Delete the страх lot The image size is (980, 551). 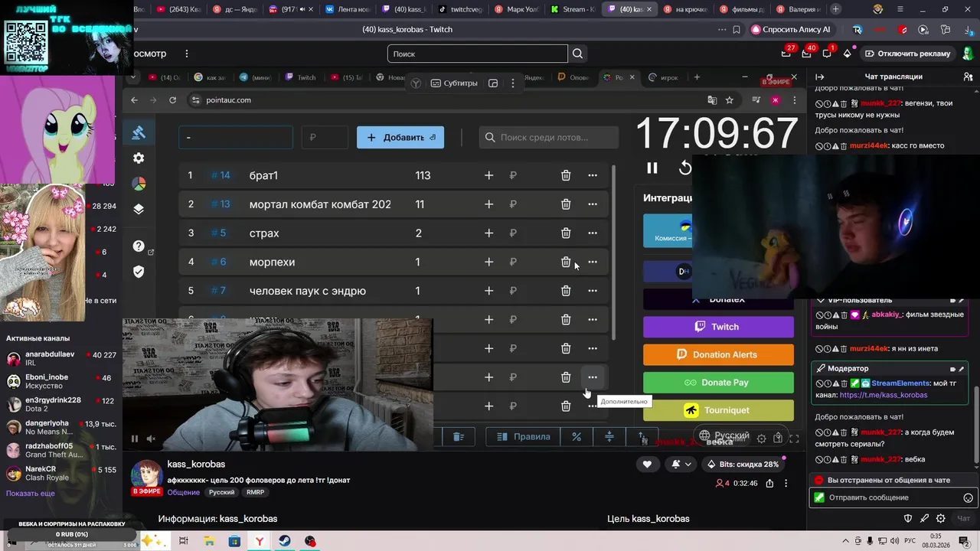[566, 233]
